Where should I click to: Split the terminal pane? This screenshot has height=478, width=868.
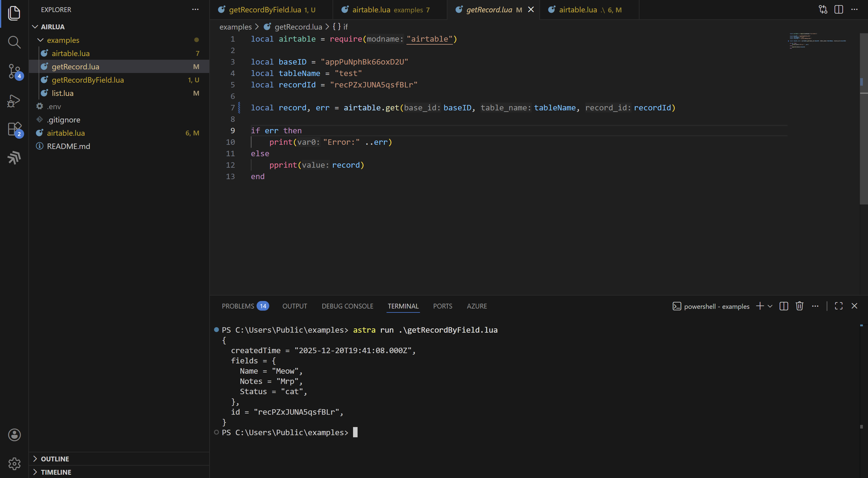pyautogui.click(x=783, y=306)
